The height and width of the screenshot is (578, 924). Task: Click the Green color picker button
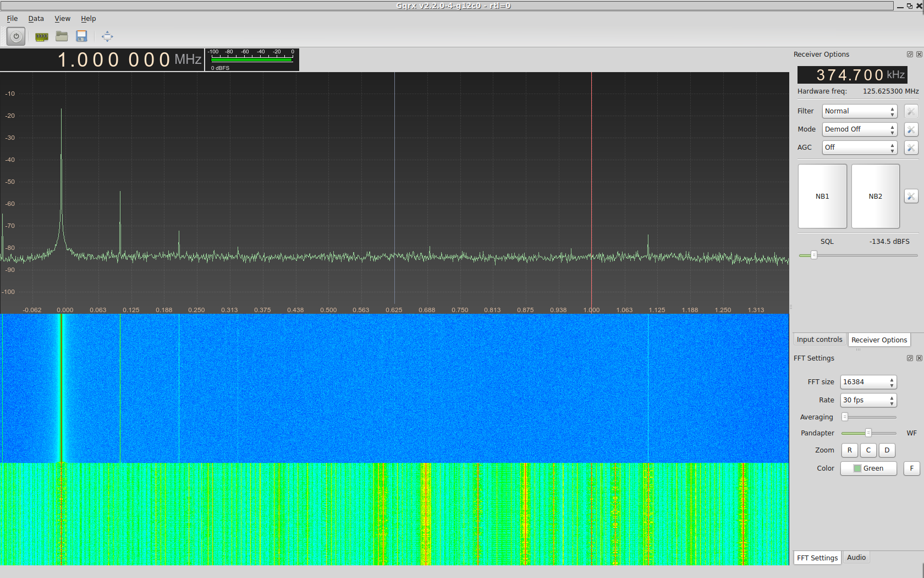(x=868, y=468)
